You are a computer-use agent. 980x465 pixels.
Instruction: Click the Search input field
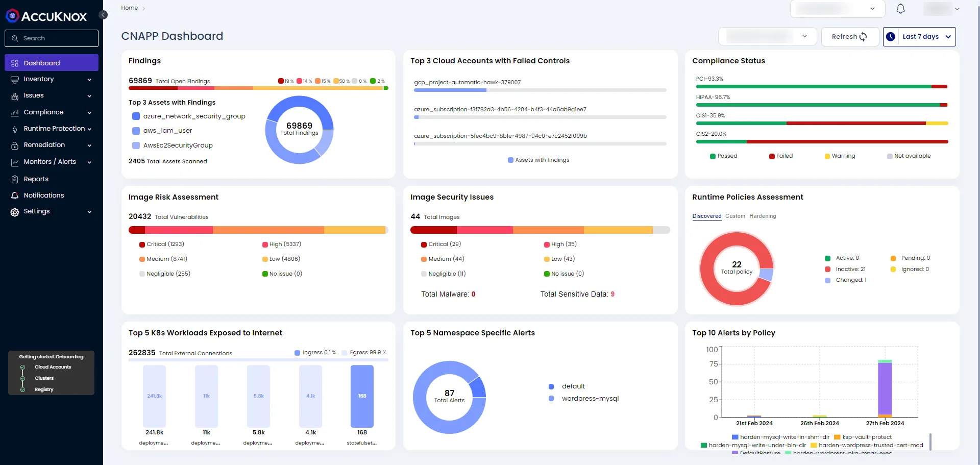52,38
